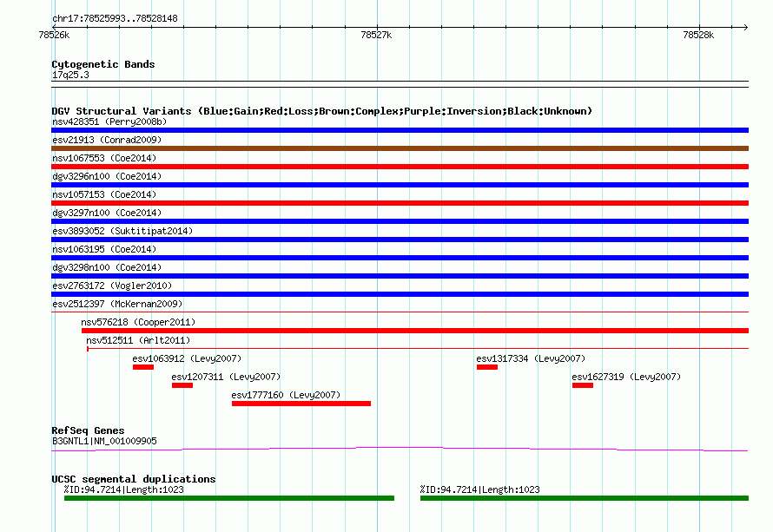Select the blue dgv3297n100 gain bar
This screenshot has height=532, width=773.
pos(400,221)
